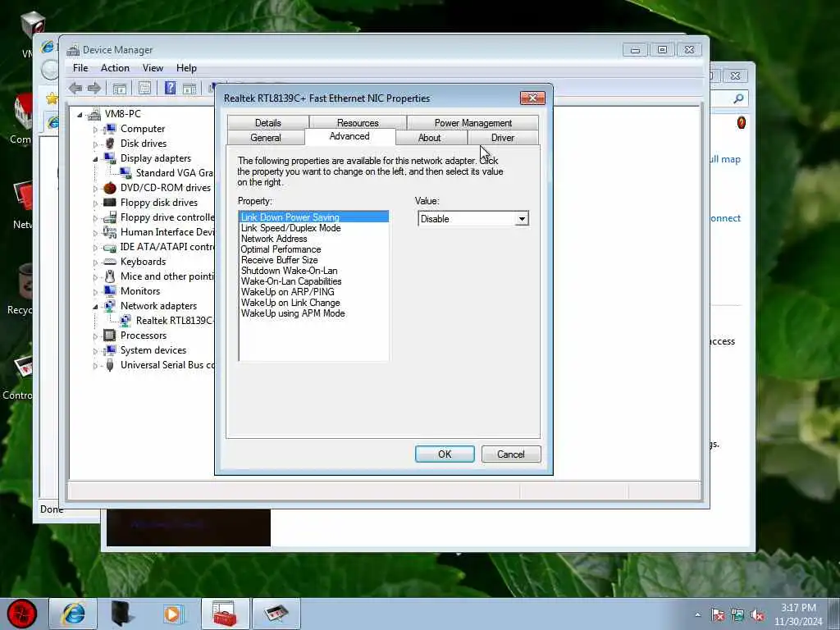Open Internet Explorer from the taskbar
840x630 pixels.
click(x=73, y=614)
